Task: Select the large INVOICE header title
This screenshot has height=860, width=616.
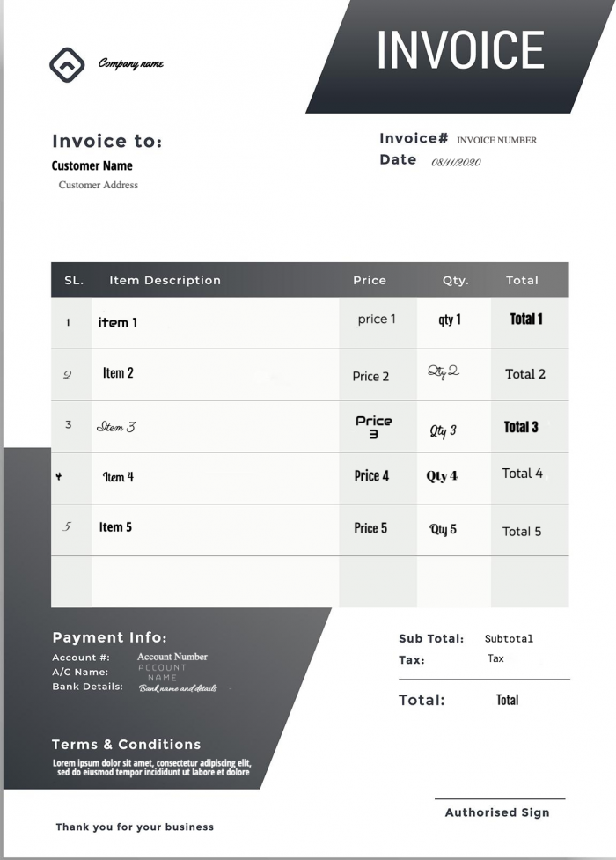Action: (460, 50)
